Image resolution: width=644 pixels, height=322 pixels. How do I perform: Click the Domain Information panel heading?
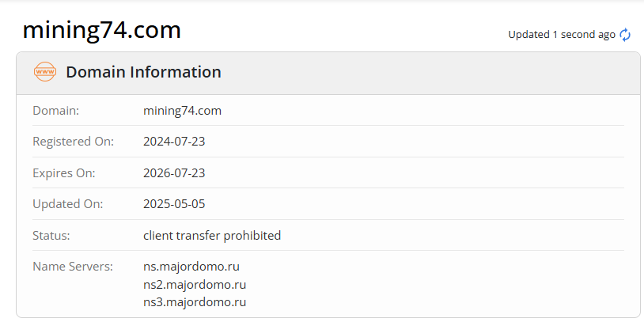click(143, 72)
